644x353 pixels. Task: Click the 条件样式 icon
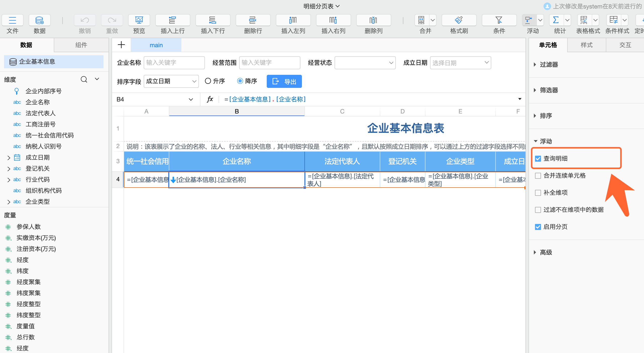(x=613, y=20)
